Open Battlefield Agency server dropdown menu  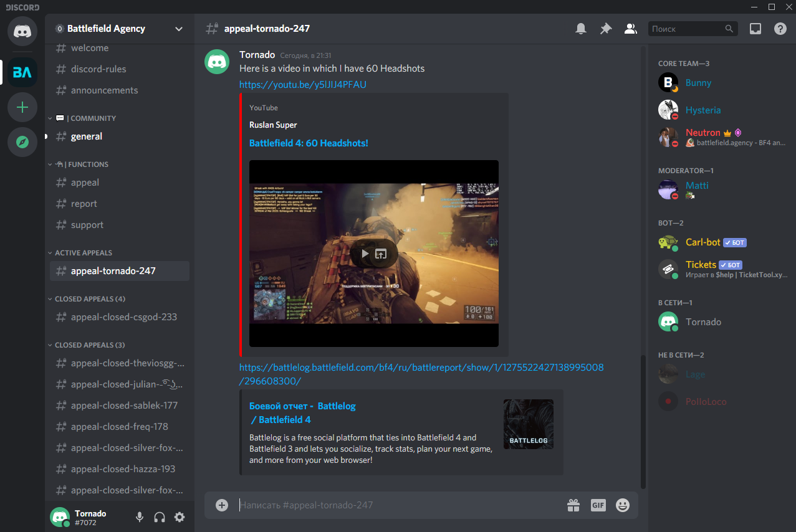(x=179, y=29)
